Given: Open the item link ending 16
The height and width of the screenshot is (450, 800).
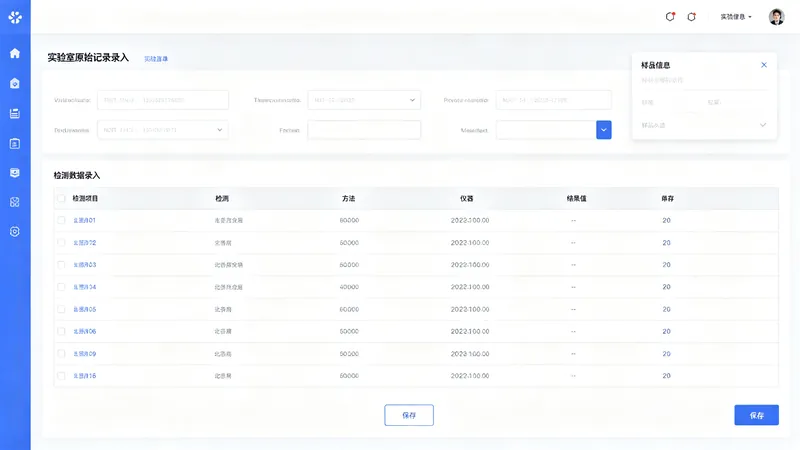Looking at the screenshot, I should pos(84,376).
